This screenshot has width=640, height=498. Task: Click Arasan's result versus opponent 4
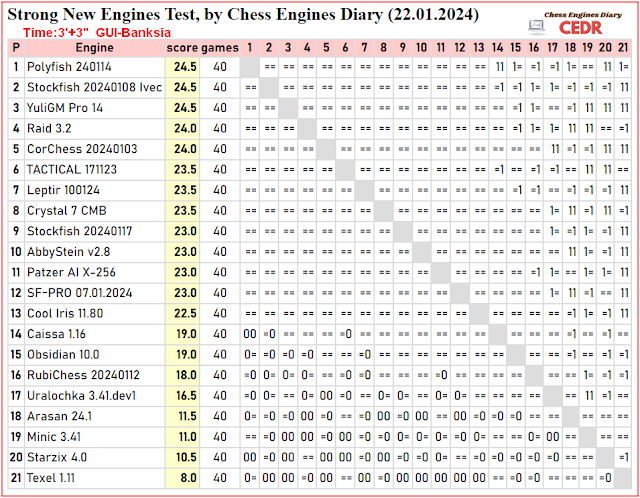(307, 416)
